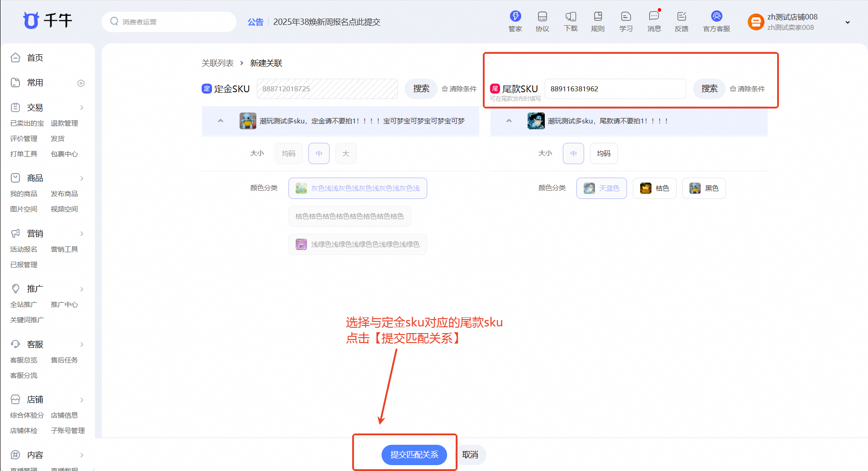868x471 pixels.
Task: Select final-payment color 黑色
Action: click(x=703, y=188)
